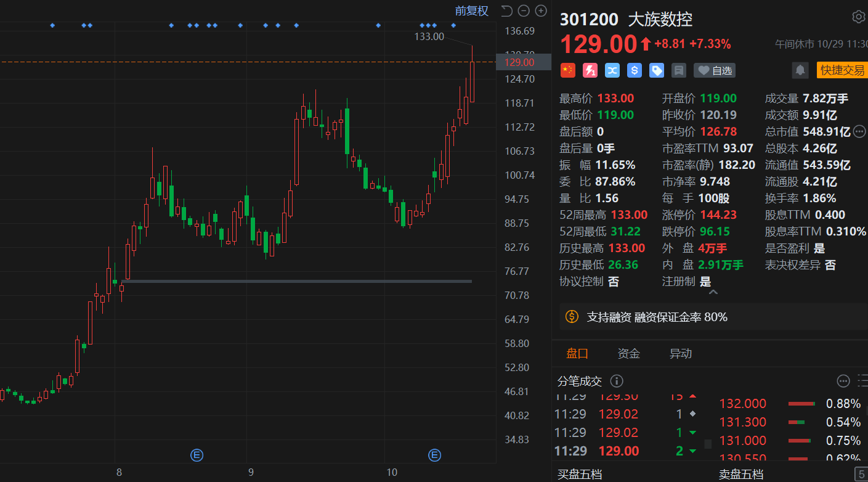Viewport: 868px width, 482px height.
Task: Switch to the 资金 tab
Action: (629, 353)
